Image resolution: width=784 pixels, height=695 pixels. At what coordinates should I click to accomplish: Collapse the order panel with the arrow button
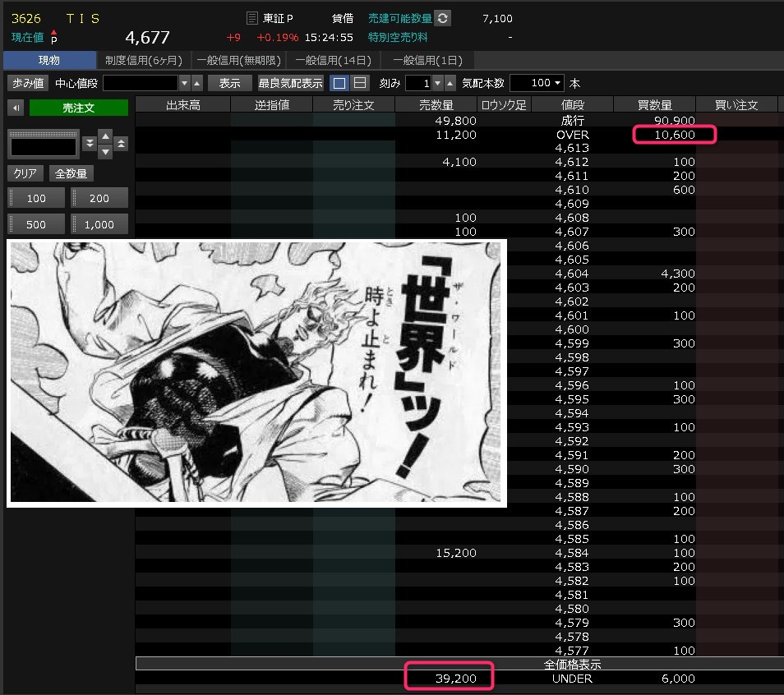[16, 108]
